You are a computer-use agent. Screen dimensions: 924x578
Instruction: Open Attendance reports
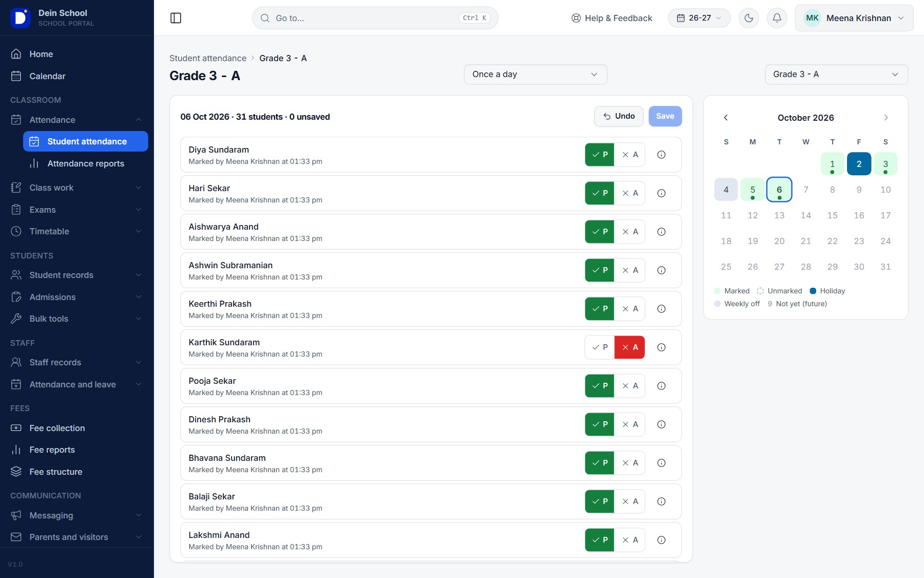point(86,163)
